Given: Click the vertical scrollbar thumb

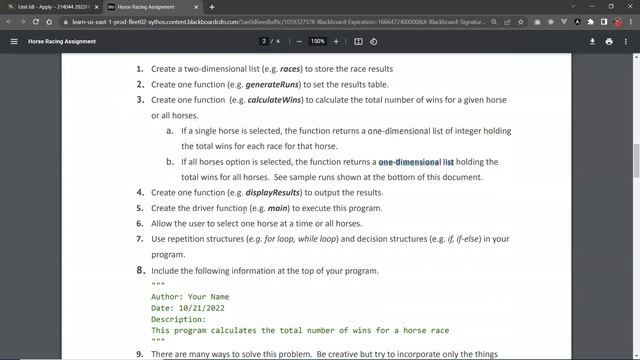Looking at the screenshot, I should (636, 160).
